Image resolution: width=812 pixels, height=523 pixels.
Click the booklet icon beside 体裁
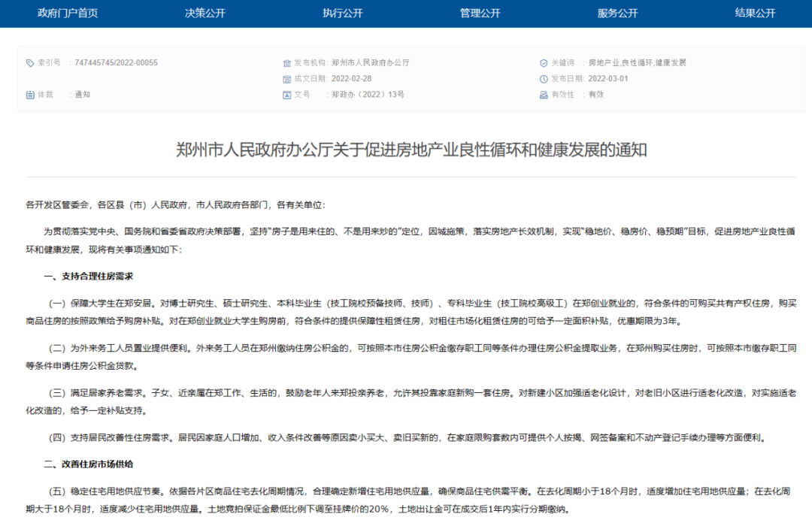[x=29, y=95]
